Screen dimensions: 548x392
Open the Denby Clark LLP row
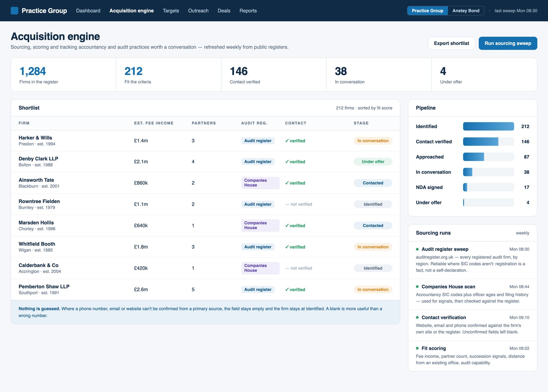[206, 162]
